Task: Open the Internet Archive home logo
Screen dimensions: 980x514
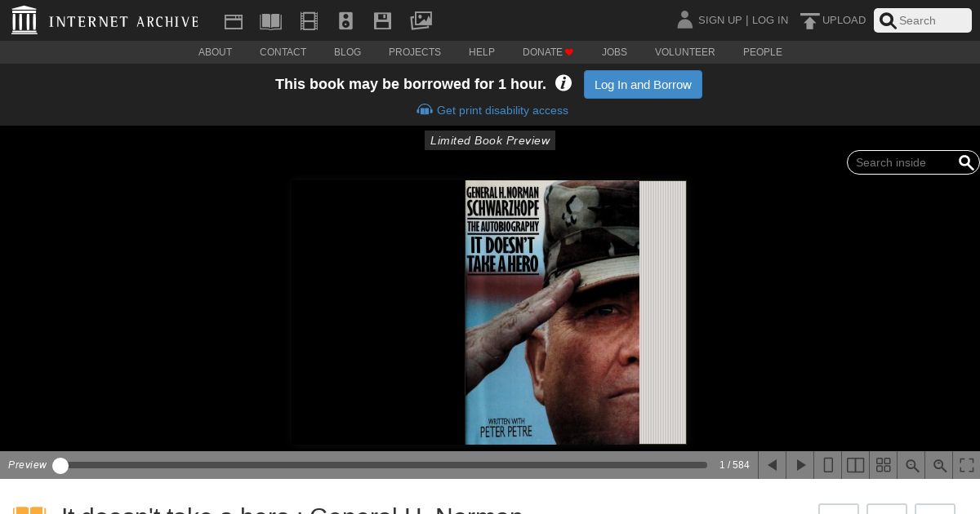Action: (105, 20)
